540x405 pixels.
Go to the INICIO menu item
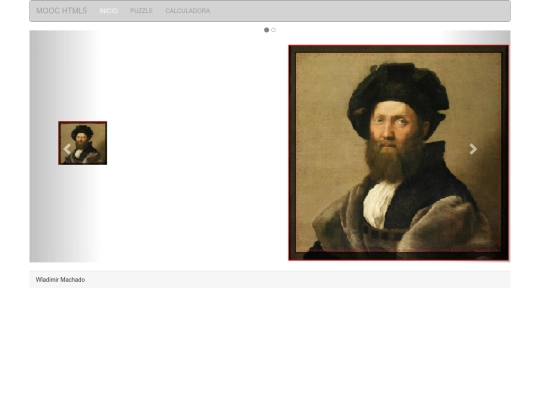108,11
